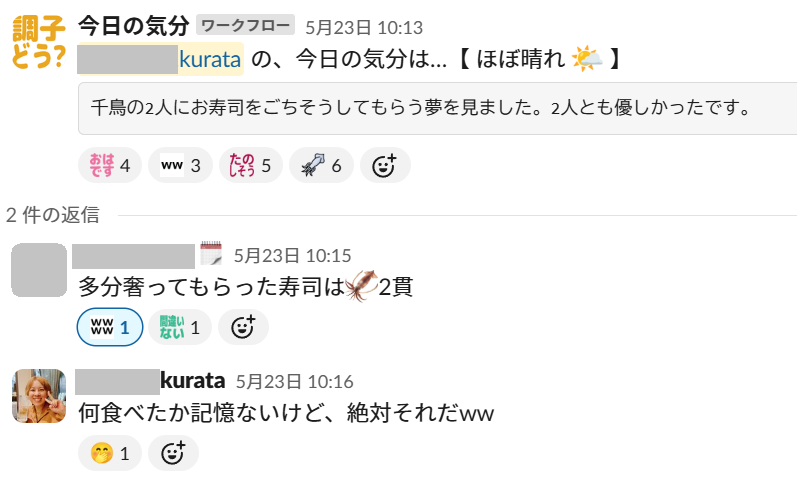Image resolution: width=797 pixels, height=483 pixels.
Task: Add a reaction to kurata's 10:16 reply
Action: [173, 453]
